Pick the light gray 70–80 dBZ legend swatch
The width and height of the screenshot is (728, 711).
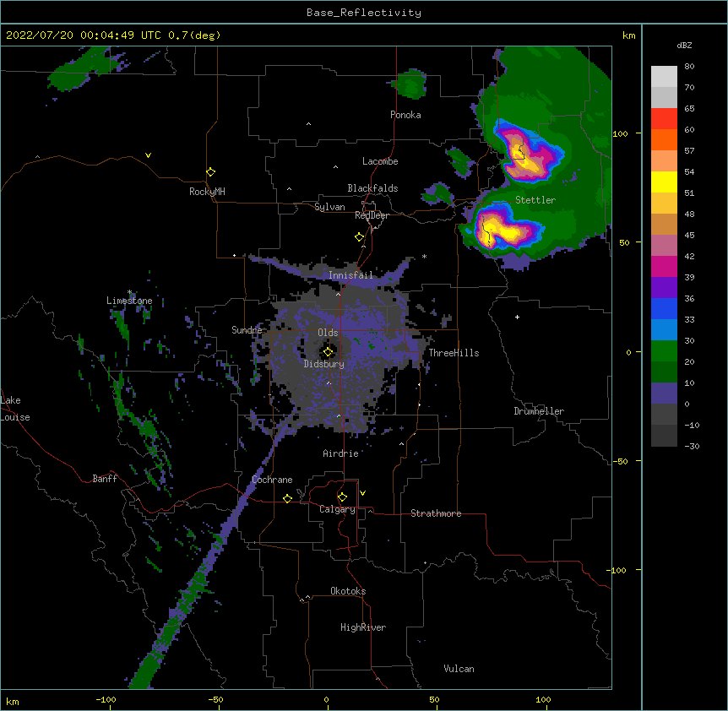[x=664, y=76]
